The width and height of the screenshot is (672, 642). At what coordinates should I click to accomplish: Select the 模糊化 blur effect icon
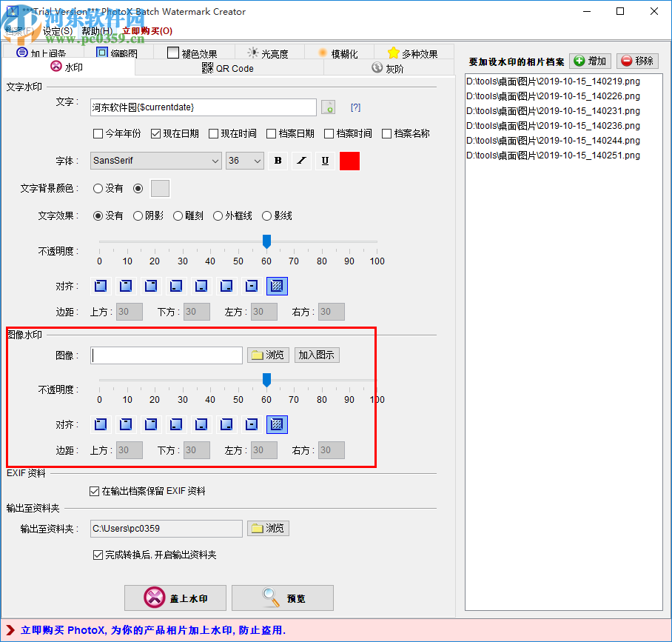(322, 51)
